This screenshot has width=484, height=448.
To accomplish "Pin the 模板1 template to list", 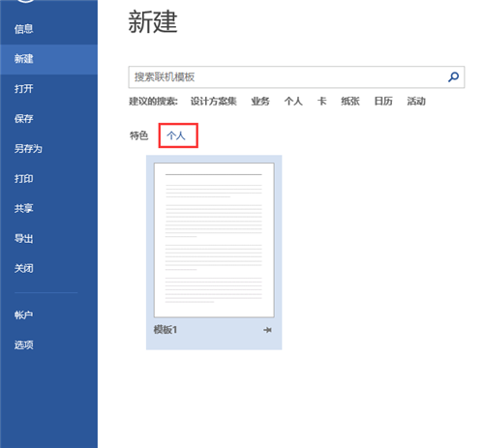I will [x=267, y=330].
